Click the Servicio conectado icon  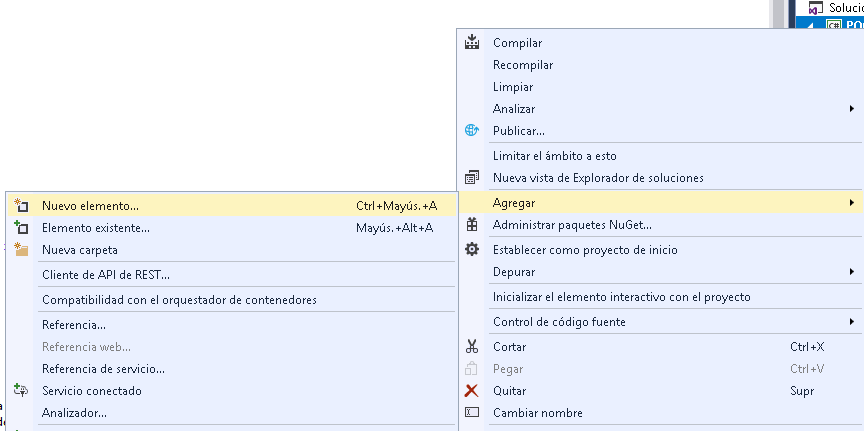pyautogui.click(x=21, y=391)
